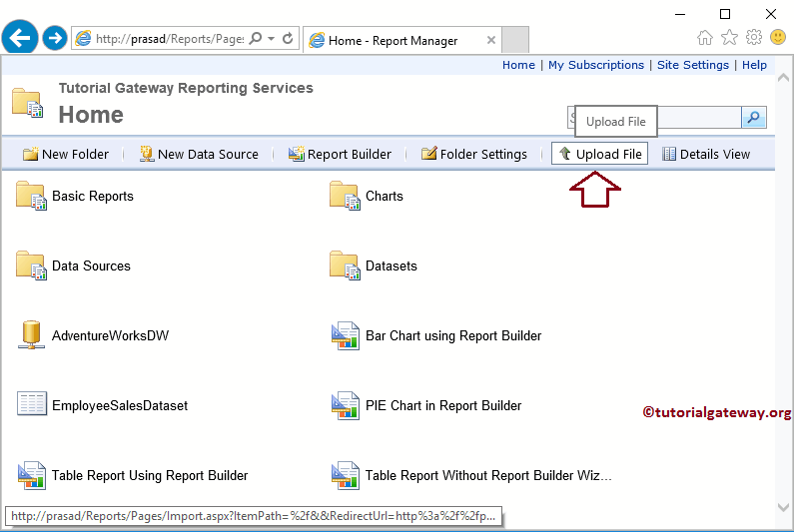Maximize the browser window
Viewport: 794px width, 532px height.
725,14
